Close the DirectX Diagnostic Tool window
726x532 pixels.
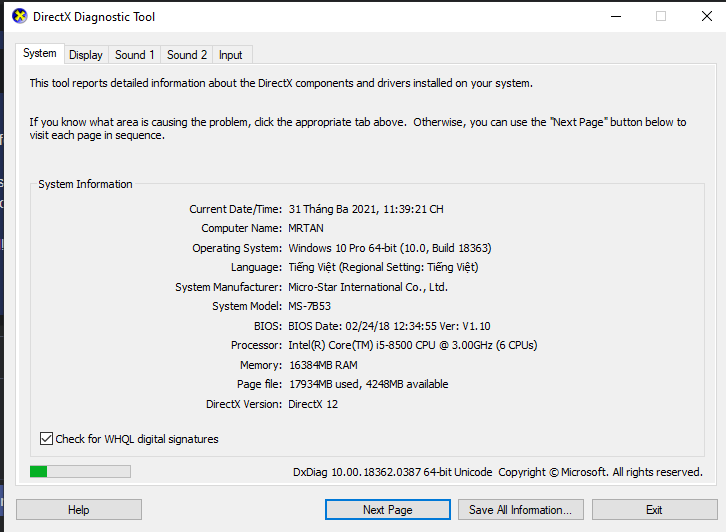[x=707, y=16]
